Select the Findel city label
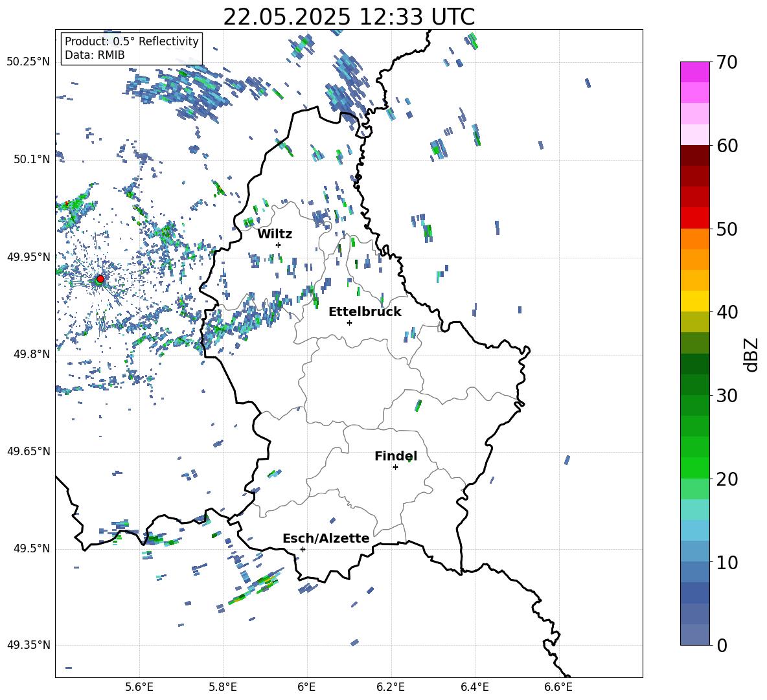This screenshot has height=700, width=767. (396, 456)
